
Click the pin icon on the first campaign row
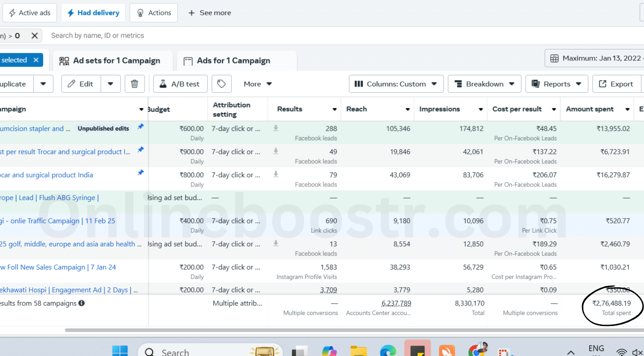141,127
